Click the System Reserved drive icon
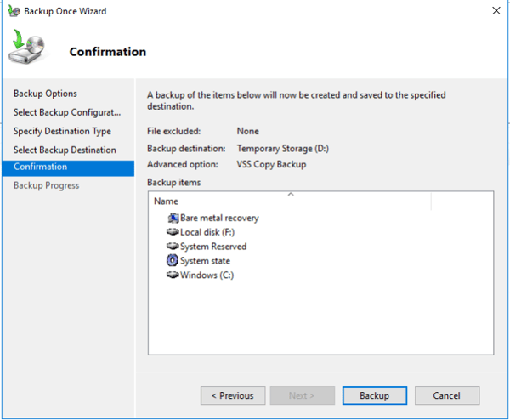This screenshot has height=420, width=510. tap(173, 246)
